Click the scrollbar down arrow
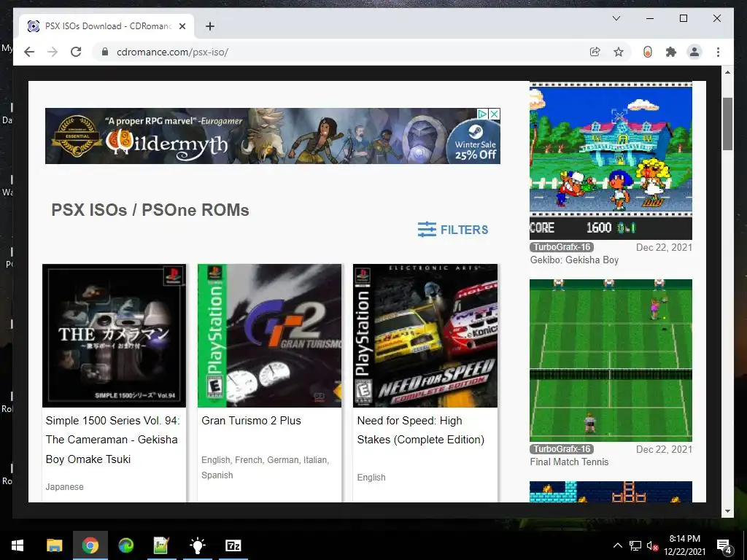747x560 pixels. click(727, 511)
